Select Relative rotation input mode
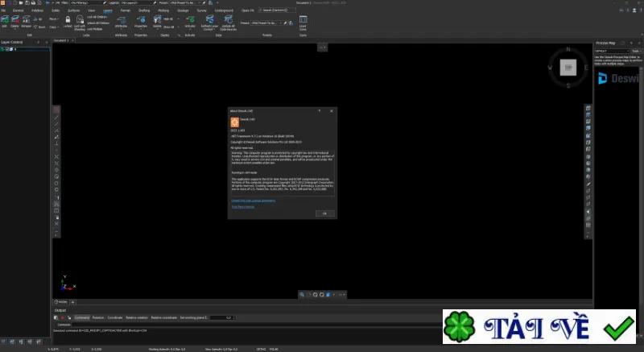This screenshot has width=644, height=352. (137, 317)
